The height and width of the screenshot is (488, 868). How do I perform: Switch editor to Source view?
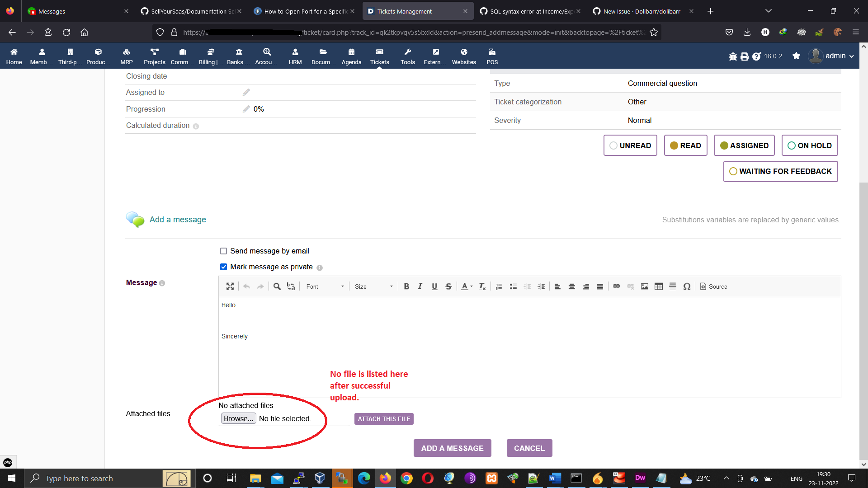[x=713, y=286]
